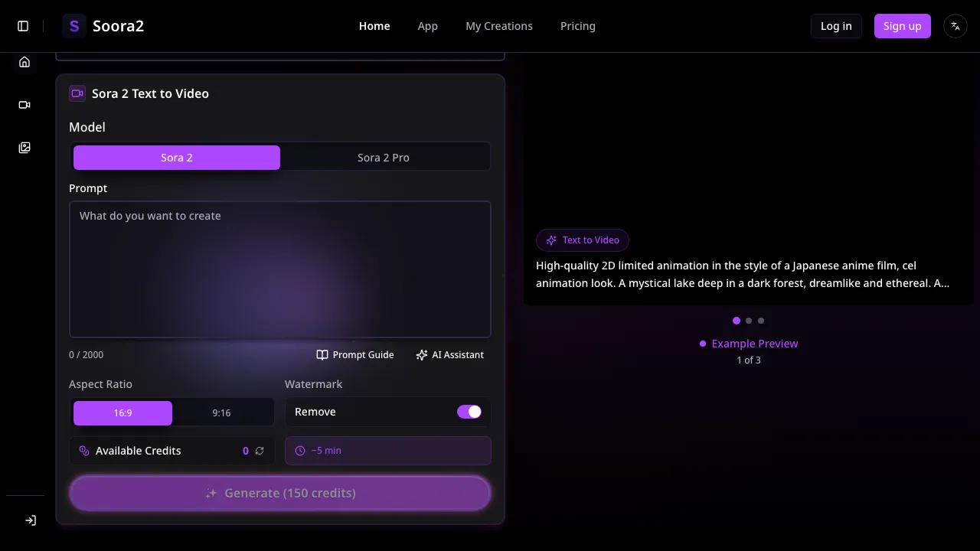Navigate to the Pricing menu item
980x551 pixels.
pyautogui.click(x=577, y=25)
